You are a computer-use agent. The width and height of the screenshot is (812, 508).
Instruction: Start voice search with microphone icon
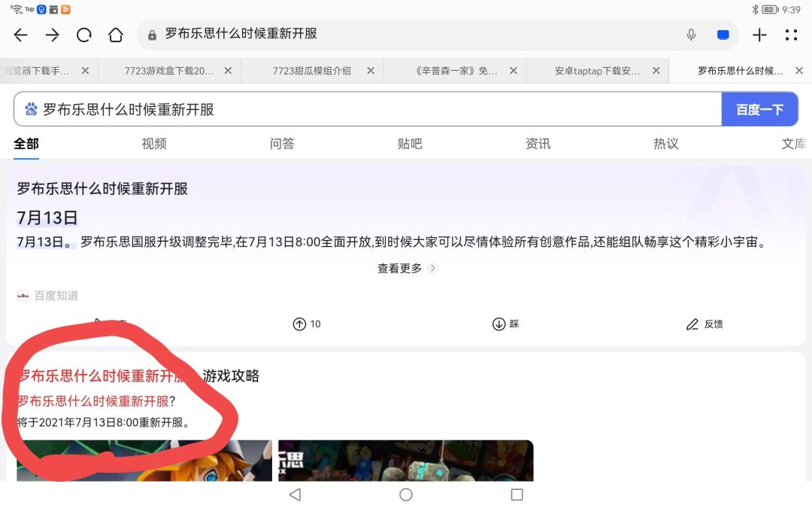(x=691, y=35)
